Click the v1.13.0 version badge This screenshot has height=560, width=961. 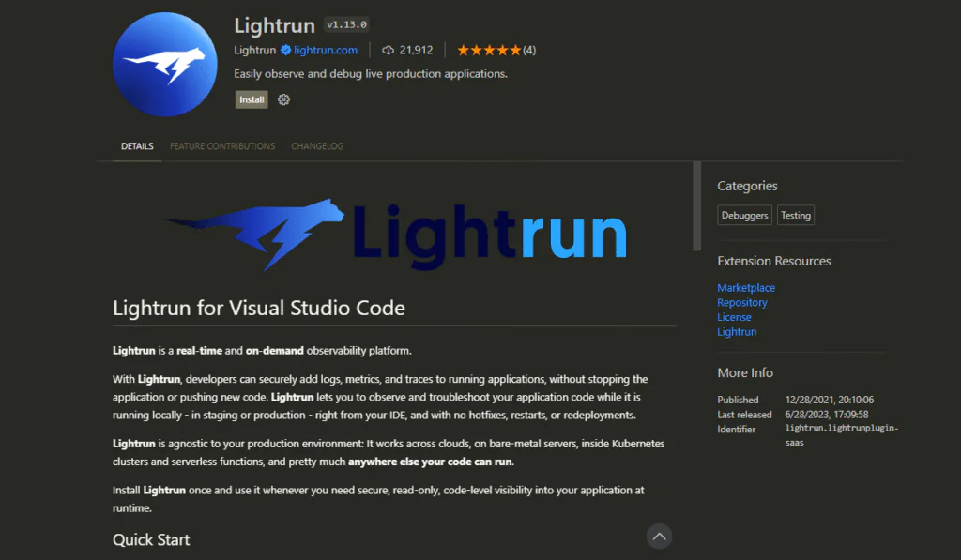tap(347, 24)
